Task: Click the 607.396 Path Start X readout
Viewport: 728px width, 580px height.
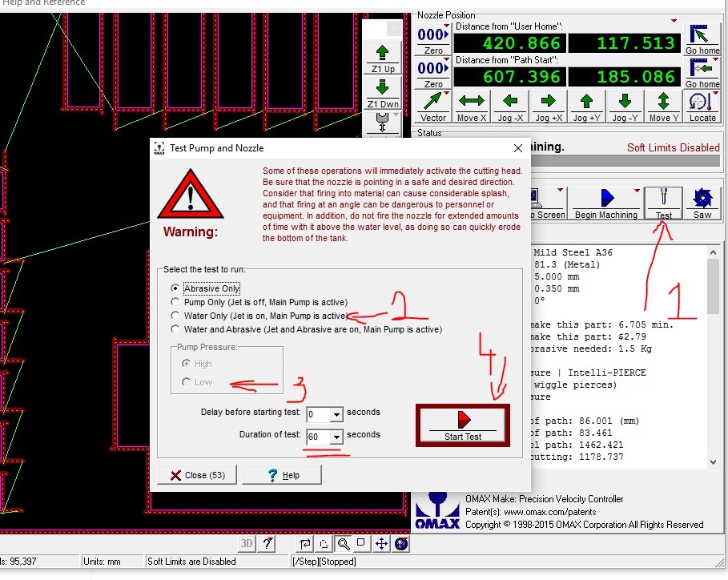Action: [x=509, y=77]
